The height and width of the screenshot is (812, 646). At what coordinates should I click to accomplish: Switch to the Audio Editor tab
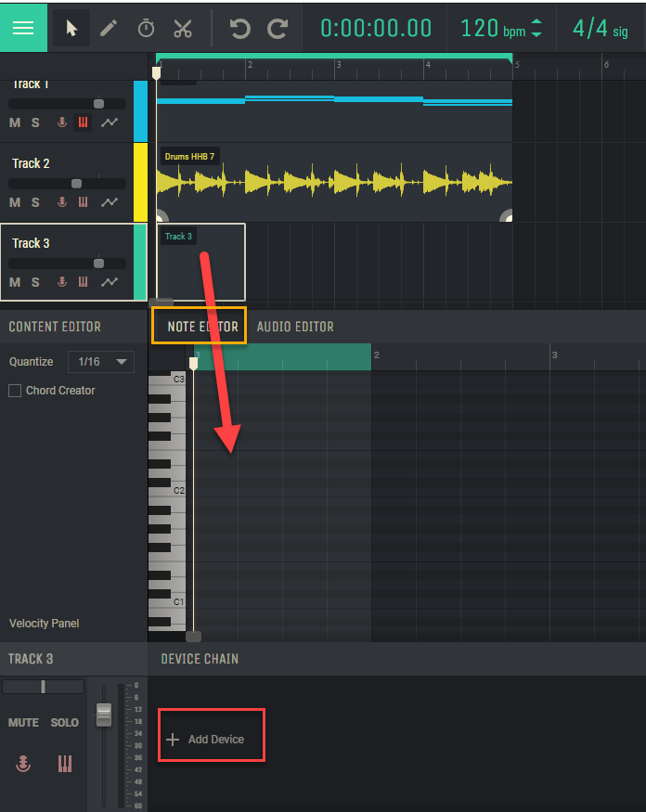[295, 327]
